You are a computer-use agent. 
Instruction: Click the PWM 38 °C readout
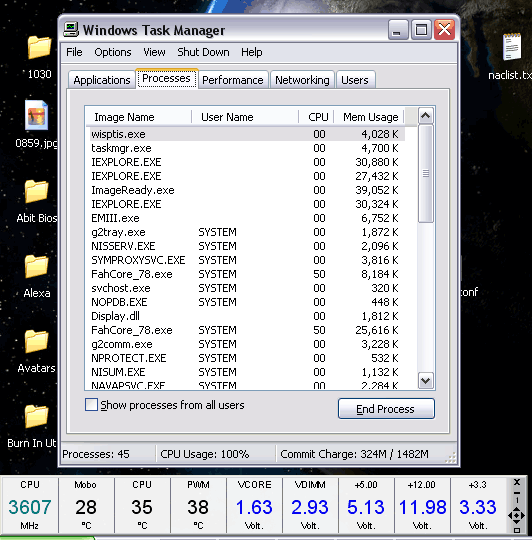coord(198,505)
